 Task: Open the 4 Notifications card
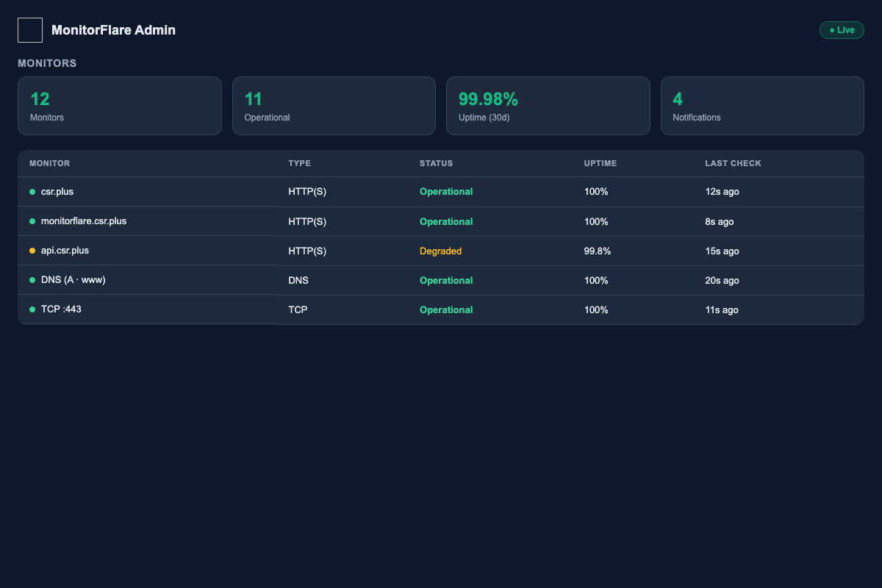pos(762,106)
